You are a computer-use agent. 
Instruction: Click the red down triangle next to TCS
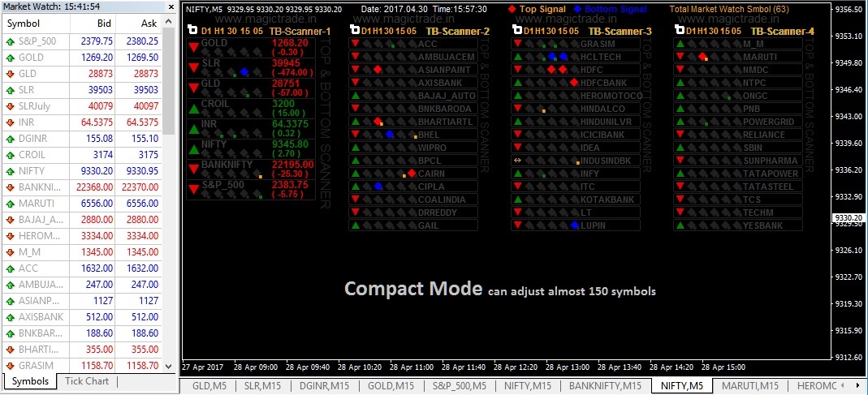680,200
